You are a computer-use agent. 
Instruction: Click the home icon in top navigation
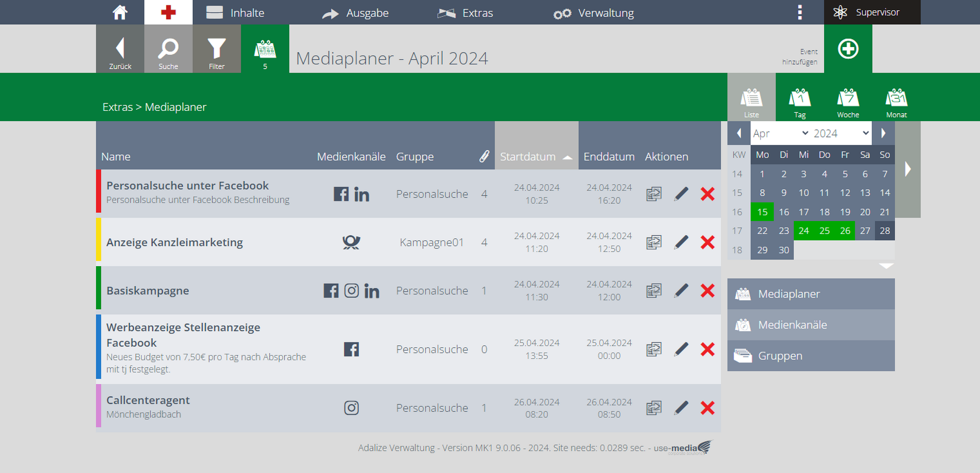tap(120, 12)
